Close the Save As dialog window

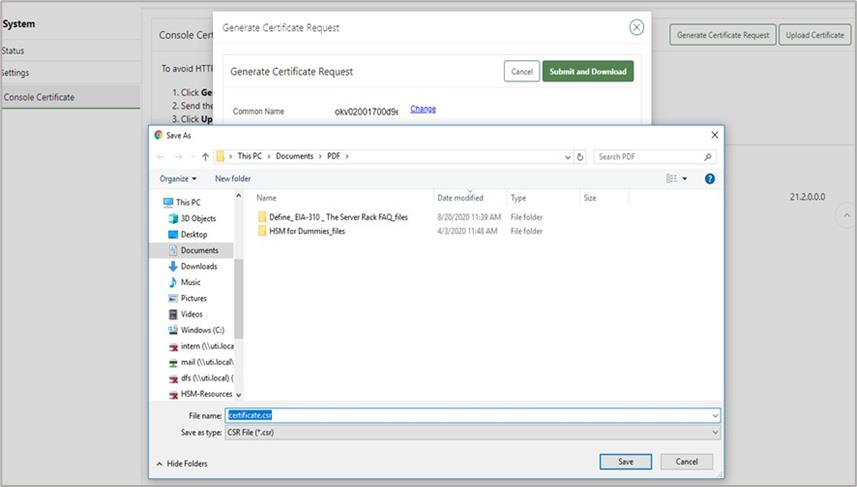(714, 135)
